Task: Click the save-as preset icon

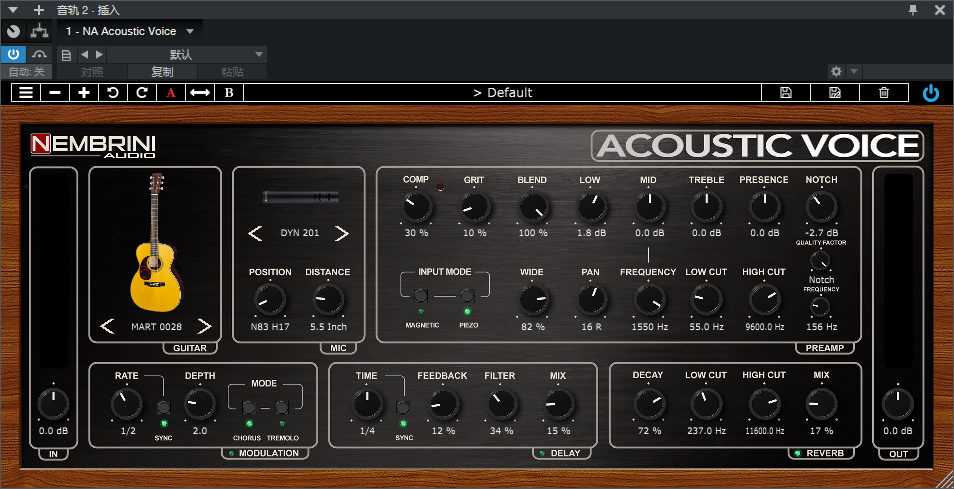Action: (x=835, y=92)
